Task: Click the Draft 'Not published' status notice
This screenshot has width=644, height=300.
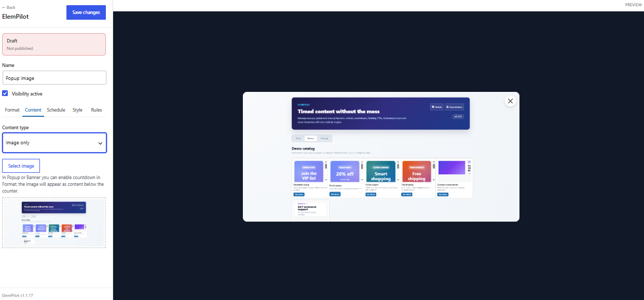Action: pos(54,45)
